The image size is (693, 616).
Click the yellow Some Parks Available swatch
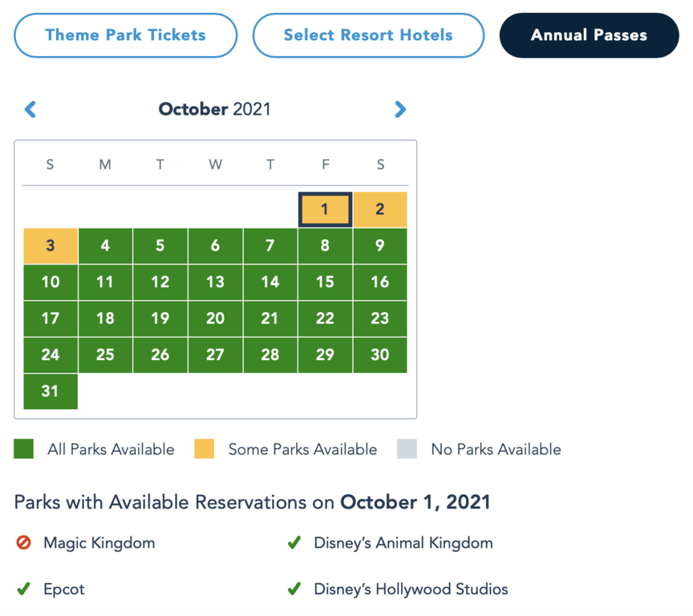(x=205, y=449)
